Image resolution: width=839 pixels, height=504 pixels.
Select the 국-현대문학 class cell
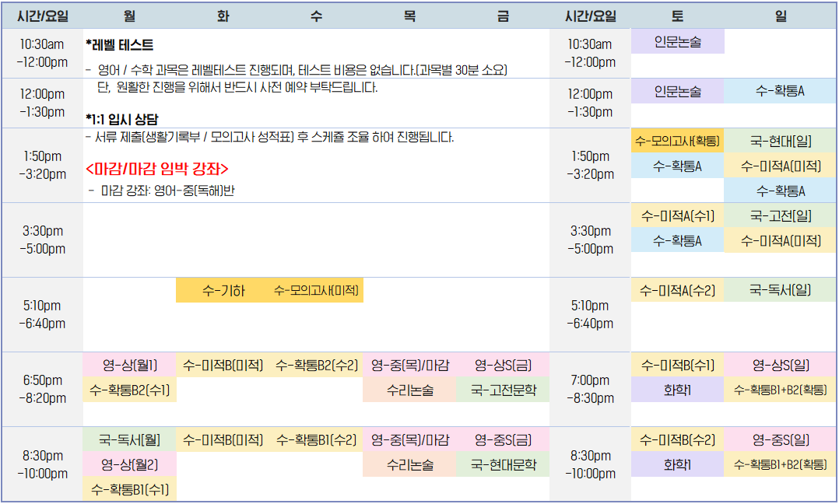pos(503,464)
